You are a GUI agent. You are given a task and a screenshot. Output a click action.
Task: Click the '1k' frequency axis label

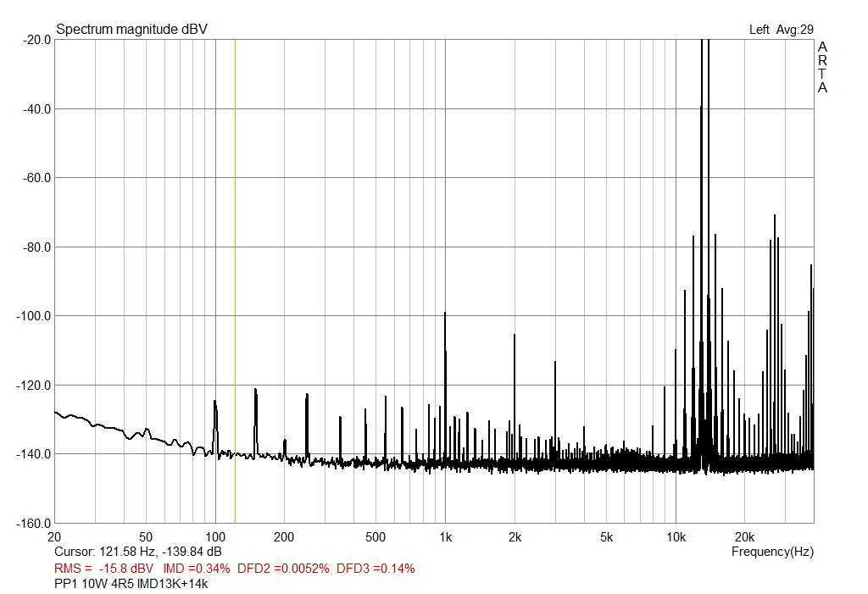pos(446,537)
